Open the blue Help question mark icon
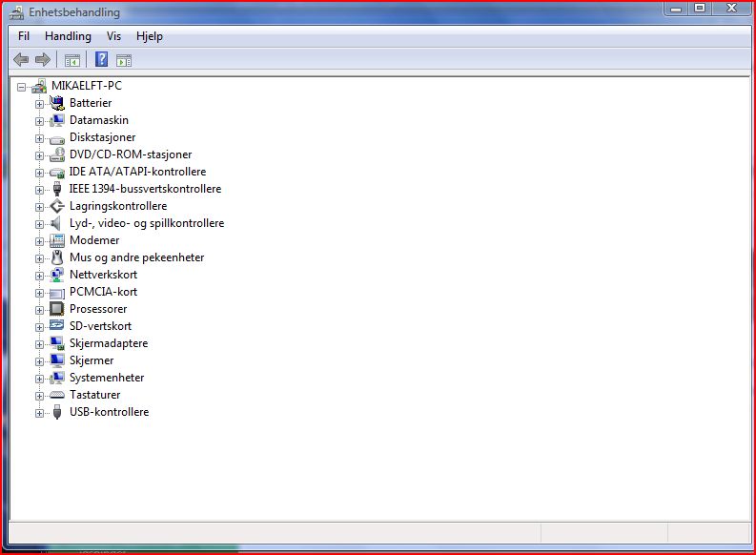 pyautogui.click(x=101, y=59)
